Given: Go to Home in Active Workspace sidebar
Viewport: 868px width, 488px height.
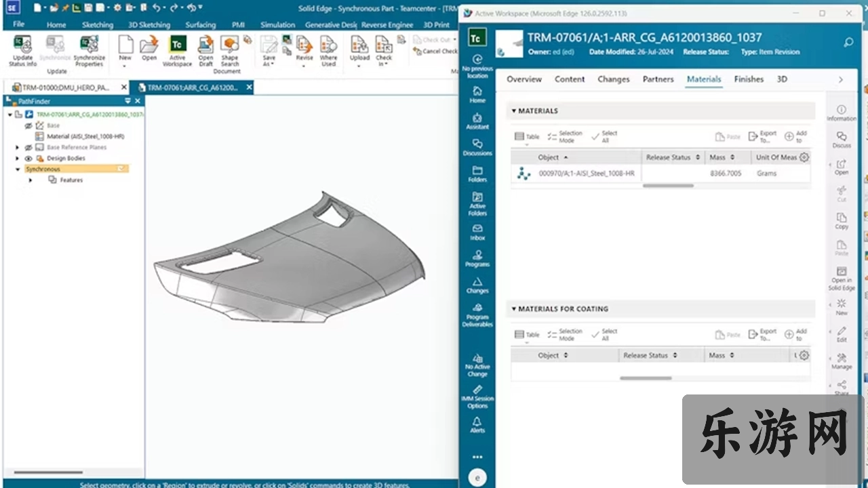Looking at the screenshot, I should (x=477, y=94).
